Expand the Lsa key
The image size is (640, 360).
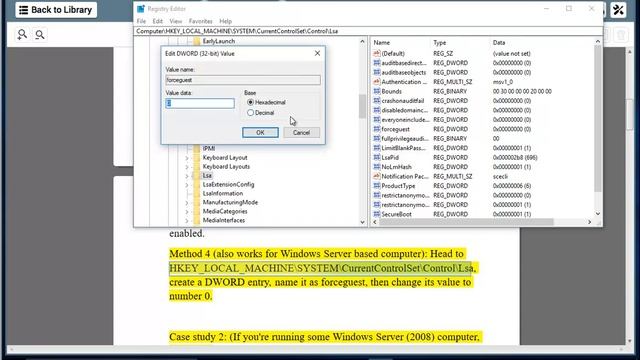pos(187,176)
